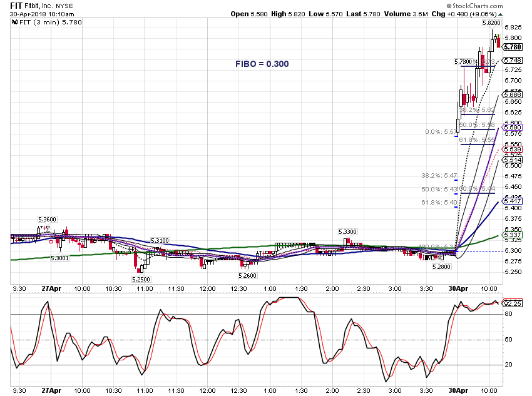Select the bold FIT ticker symbol in header

pos(16,6)
